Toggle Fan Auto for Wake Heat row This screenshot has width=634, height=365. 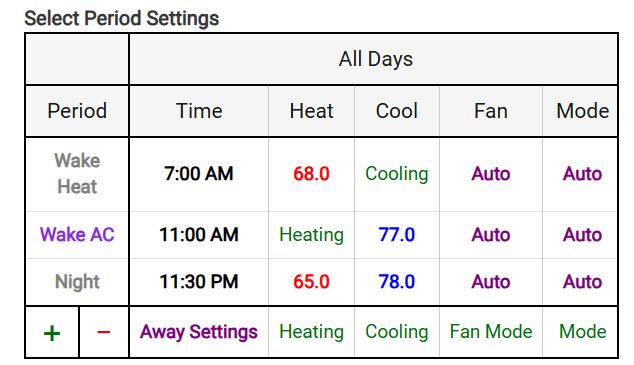[491, 174]
